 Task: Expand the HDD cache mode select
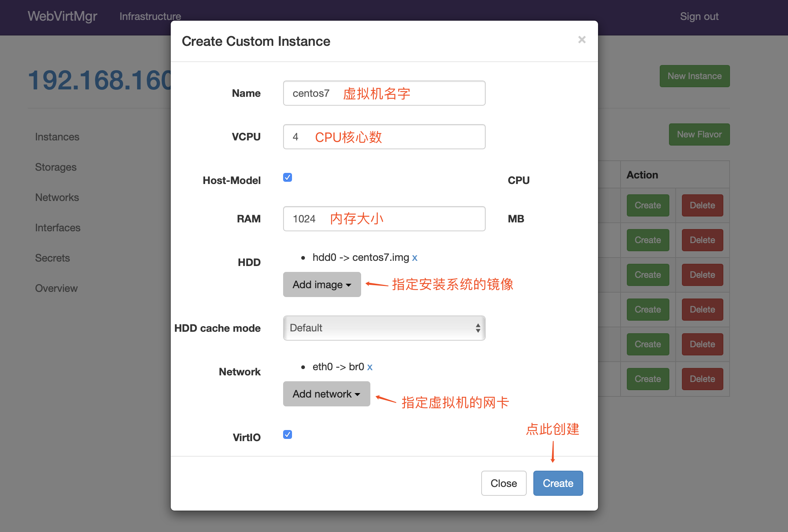click(384, 328)
